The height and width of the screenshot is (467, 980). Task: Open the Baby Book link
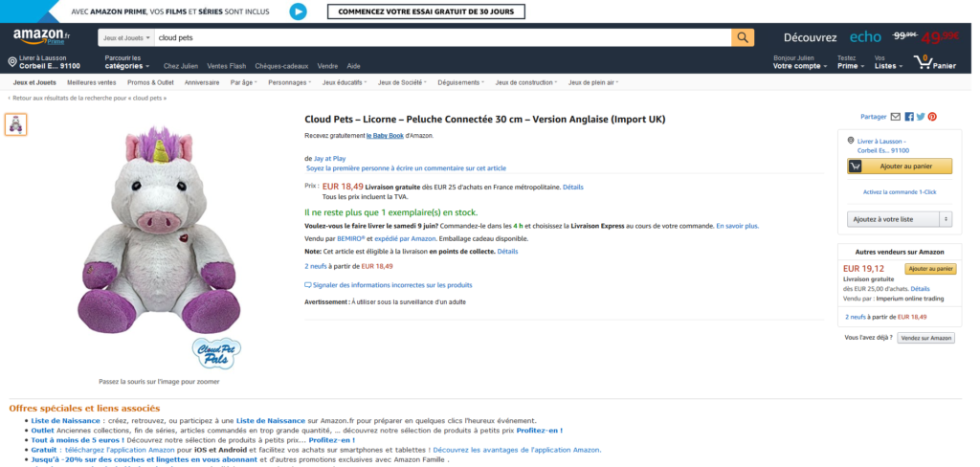click(385, 136)
